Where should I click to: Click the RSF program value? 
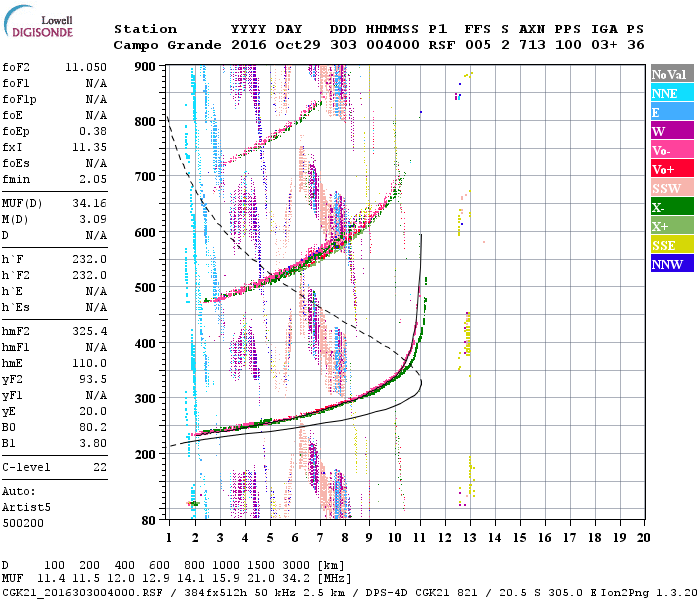[442, 45]
